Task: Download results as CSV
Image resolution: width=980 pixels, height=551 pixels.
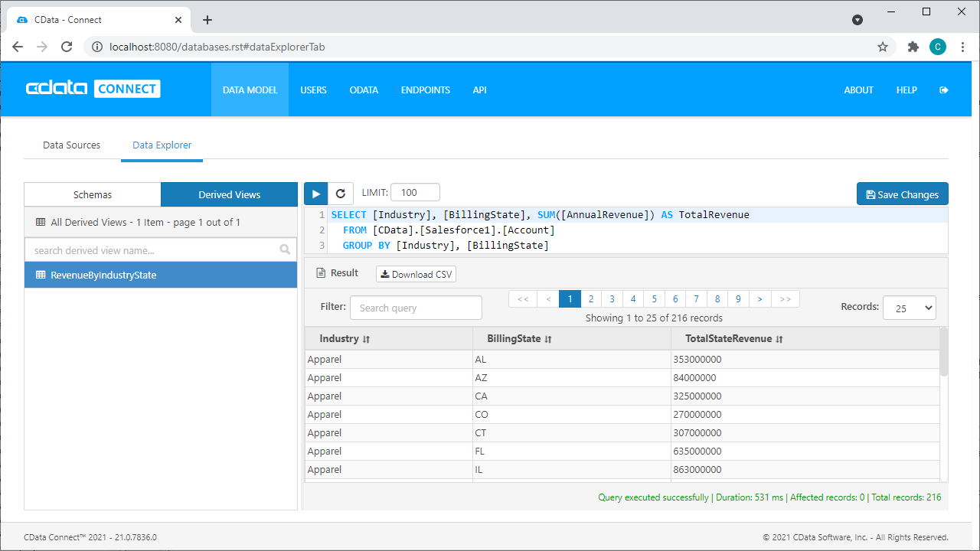Action: 416,274
